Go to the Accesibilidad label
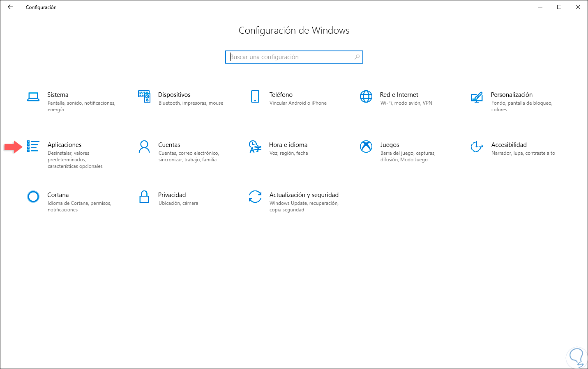This screenshot has width=588, height=369. click(x=509, y=145)
